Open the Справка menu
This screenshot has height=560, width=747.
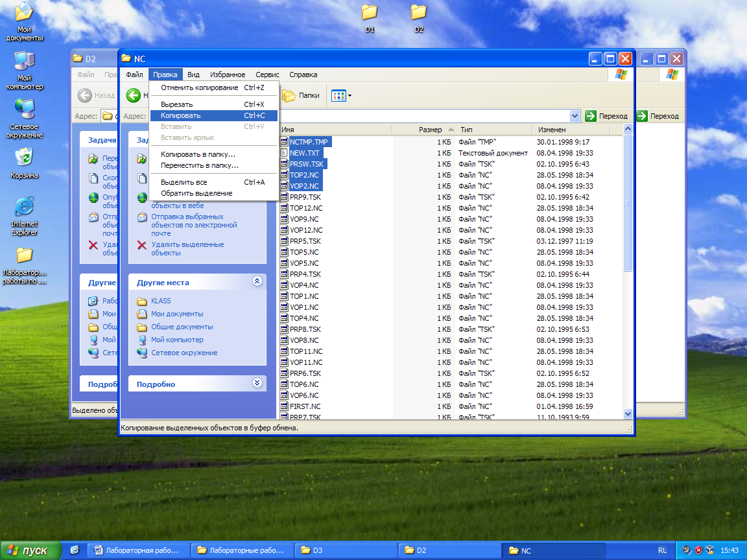click(303, 75)
